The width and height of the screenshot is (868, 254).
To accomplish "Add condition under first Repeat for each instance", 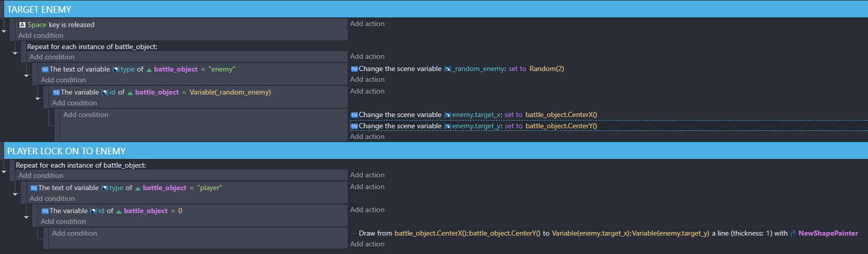I will [52, 57].
